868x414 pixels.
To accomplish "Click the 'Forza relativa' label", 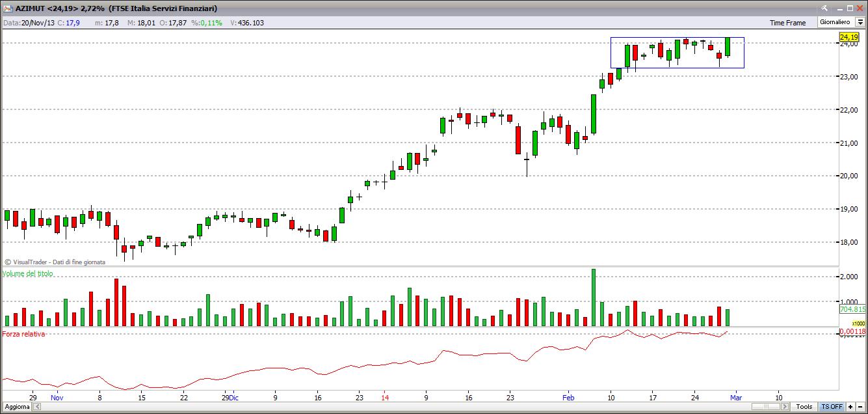I will (x=24, y=334).
